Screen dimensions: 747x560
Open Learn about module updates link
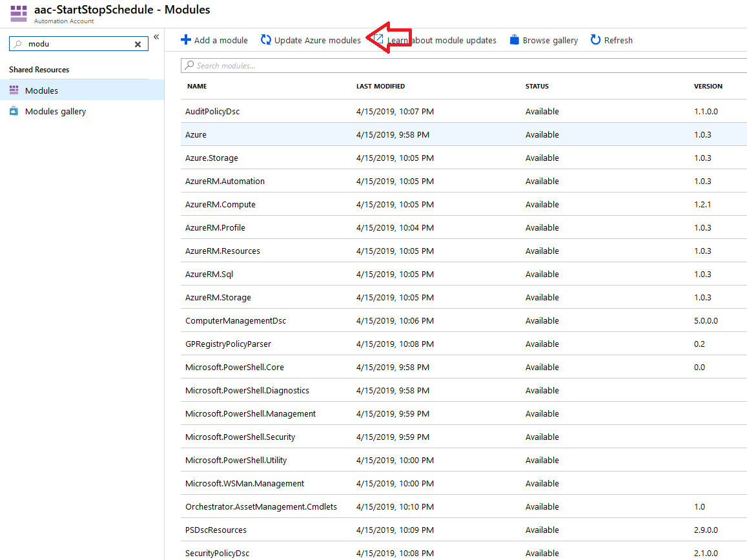tap(435, 40)
